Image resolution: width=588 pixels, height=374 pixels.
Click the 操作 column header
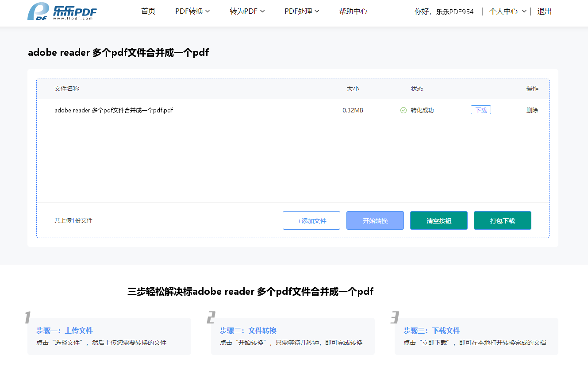(532, 89)
